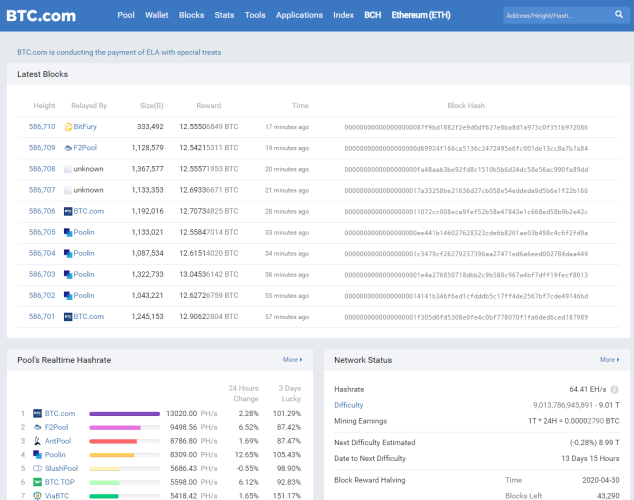Click the BTC.com logo
Viewport: 634px width, 500px height.
point(41,16)
